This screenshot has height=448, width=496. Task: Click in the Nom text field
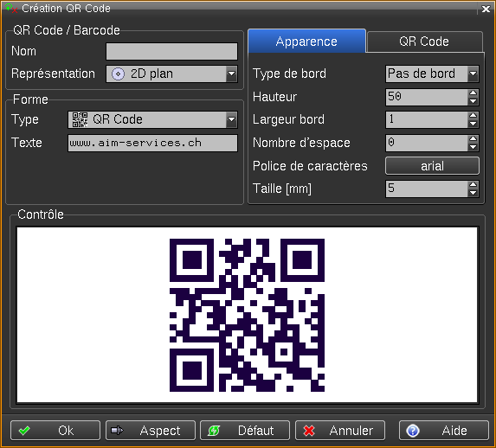171,52
